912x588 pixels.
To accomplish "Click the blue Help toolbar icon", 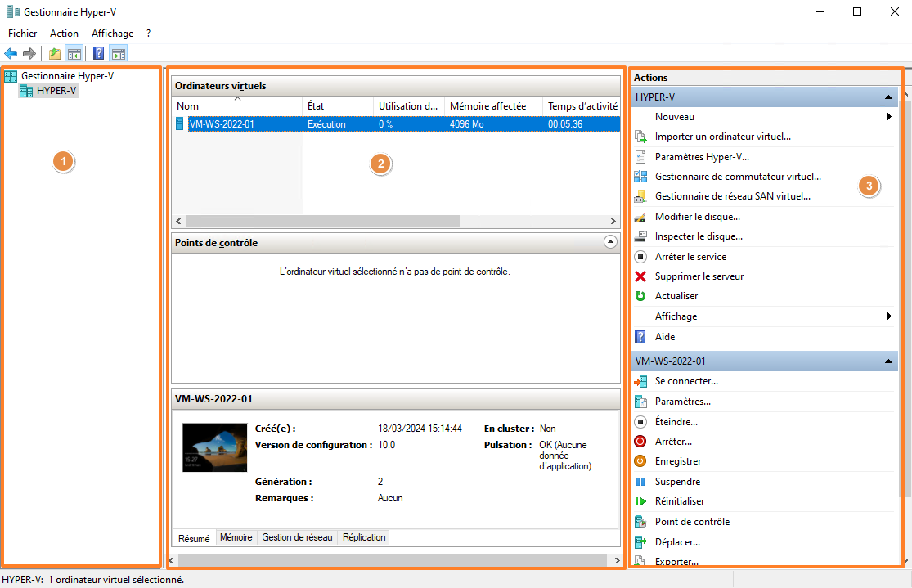I will tap(98, 54).
